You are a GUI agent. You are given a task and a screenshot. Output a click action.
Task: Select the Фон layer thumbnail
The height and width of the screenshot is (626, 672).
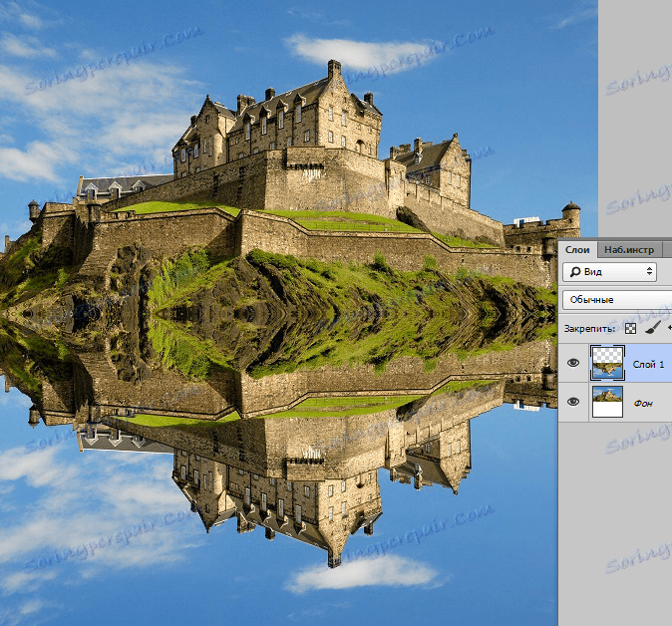(607, 402)
